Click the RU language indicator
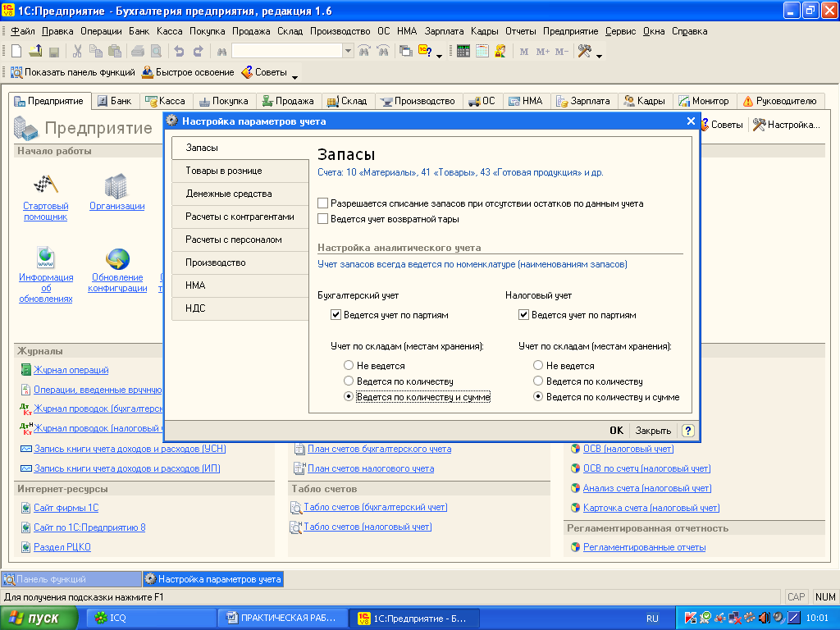The width and height of the screenshot is (840, 630). pos(652,619)
